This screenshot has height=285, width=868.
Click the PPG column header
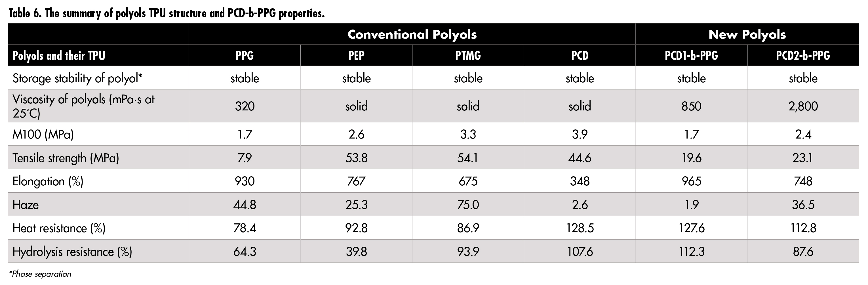(x=245, y=55)
